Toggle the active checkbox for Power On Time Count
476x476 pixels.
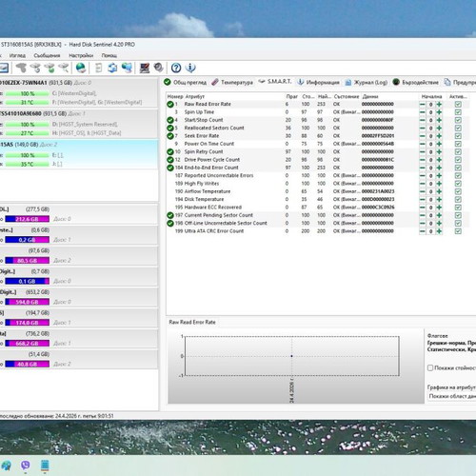point(458,144)
